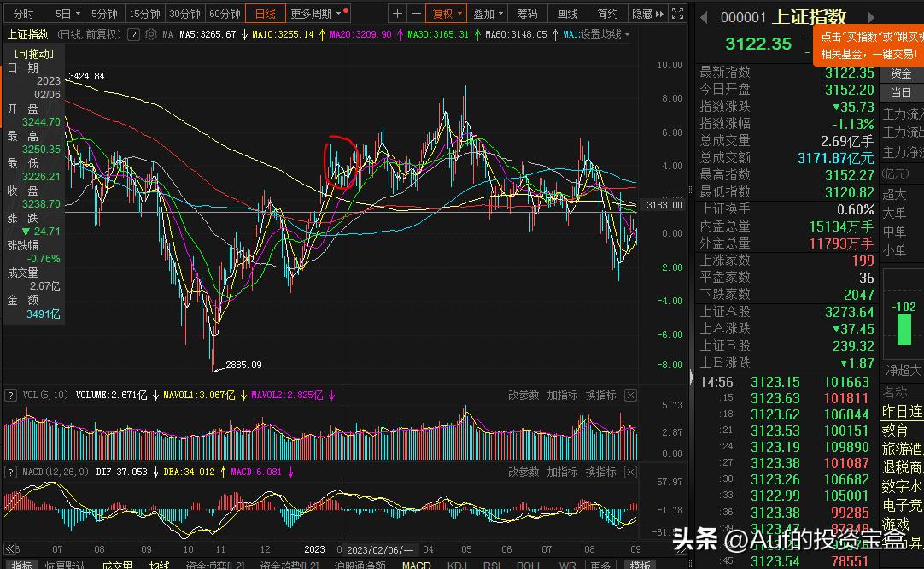
Task: Switch to the MACD indicator tab
Action: tap(416, 565)
